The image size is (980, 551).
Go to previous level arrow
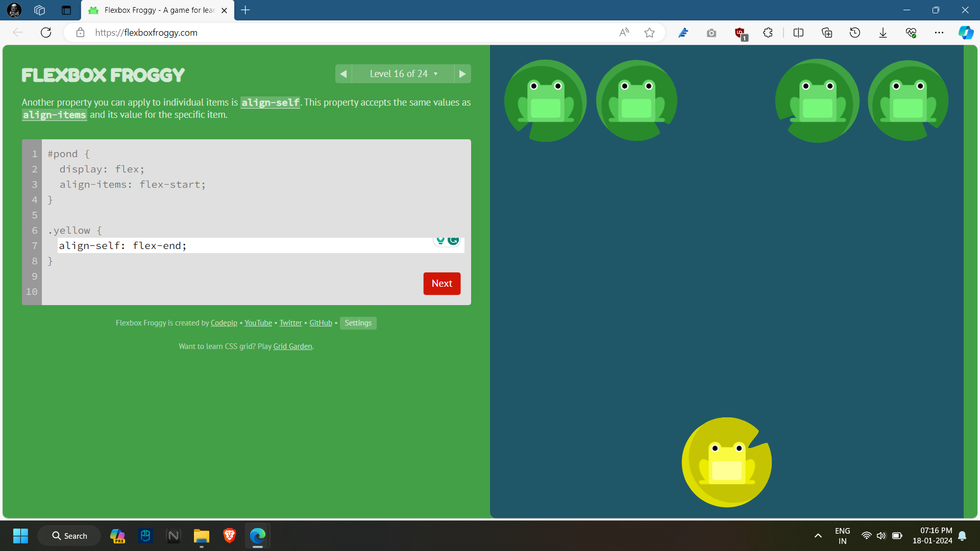point(344,74)
